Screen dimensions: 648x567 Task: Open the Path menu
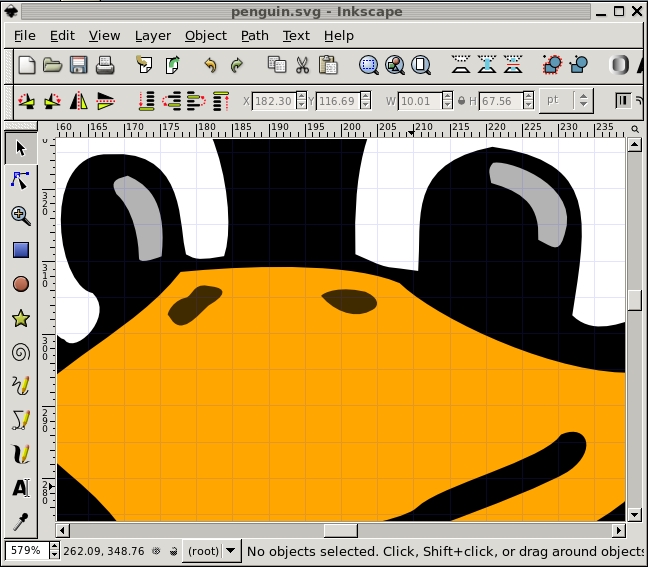coord(254,35)
